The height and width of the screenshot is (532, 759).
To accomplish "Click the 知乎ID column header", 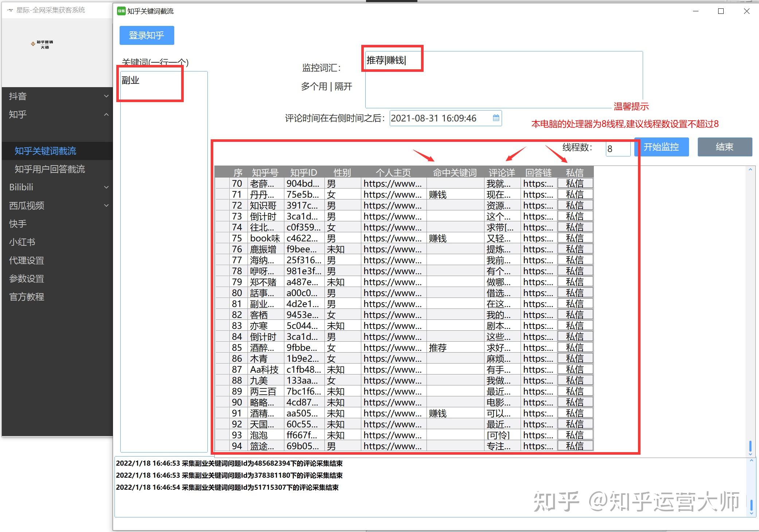I will [304, 172].
